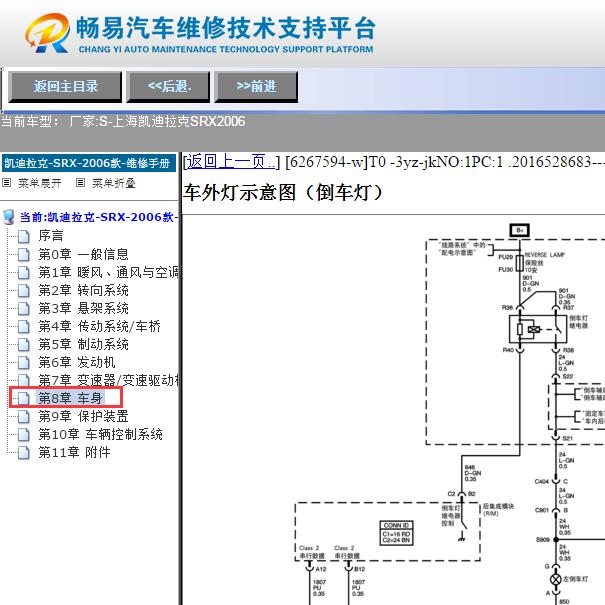Go forward with the >>前进 button
This screenshot has width=605, height=605.
click(256, 86)
